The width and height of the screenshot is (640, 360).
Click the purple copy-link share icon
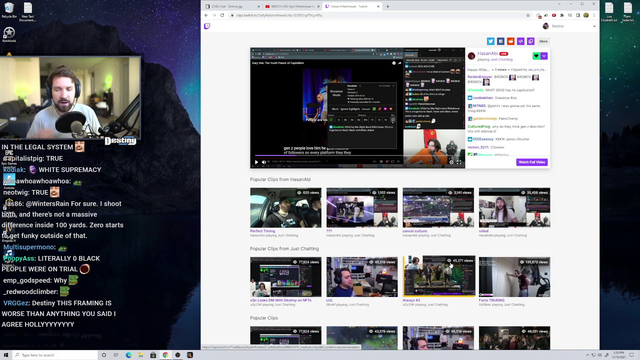pos(531,41)
